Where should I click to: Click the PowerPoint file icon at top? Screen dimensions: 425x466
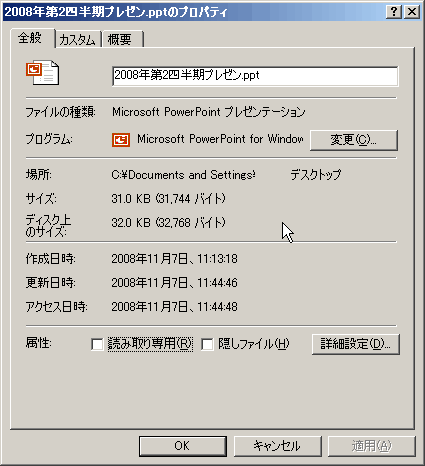42,73
